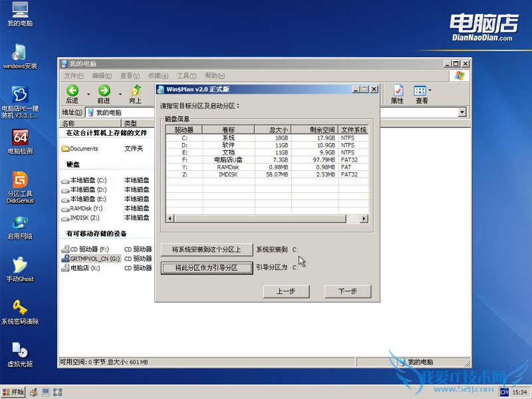This screenshot has width=532, height=399.
Task: Launch the 手动Ghost desktop icon
Action: point(20,265)
